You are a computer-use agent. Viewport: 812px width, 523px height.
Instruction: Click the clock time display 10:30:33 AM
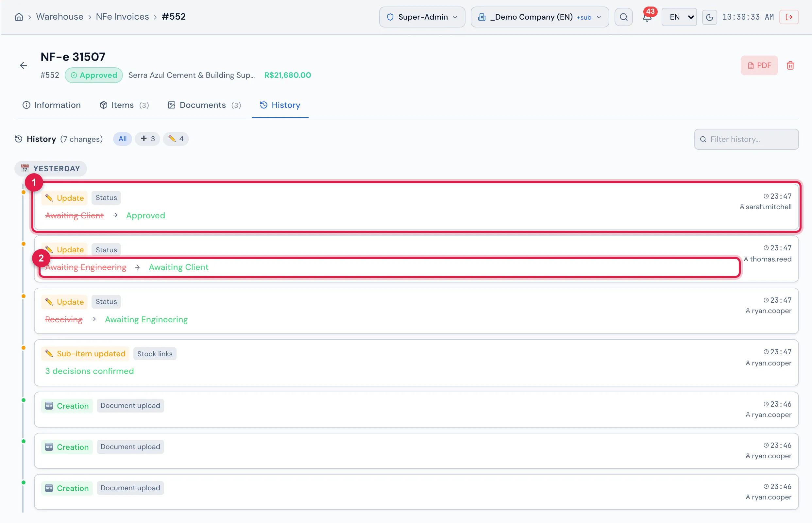pyautogui.click(x=748, y=17)
